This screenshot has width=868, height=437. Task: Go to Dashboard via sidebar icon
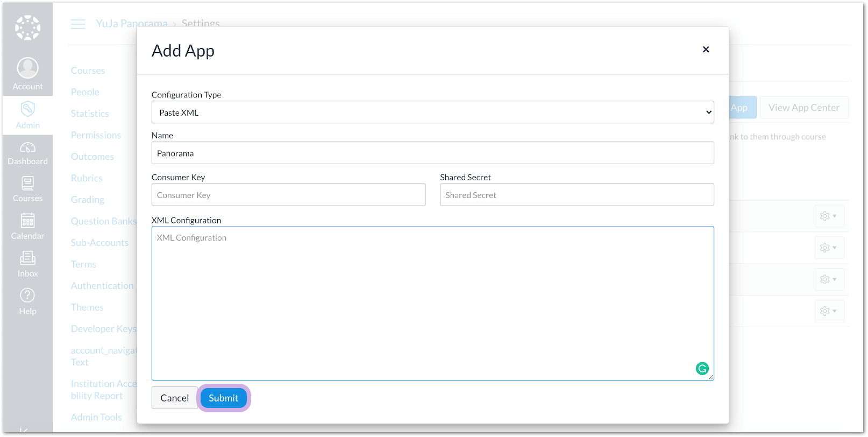[27, 147]
